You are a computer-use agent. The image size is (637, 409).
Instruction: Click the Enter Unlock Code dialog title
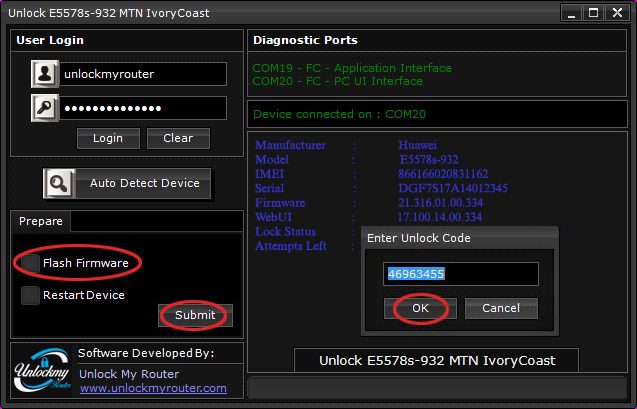pos(418,238)
